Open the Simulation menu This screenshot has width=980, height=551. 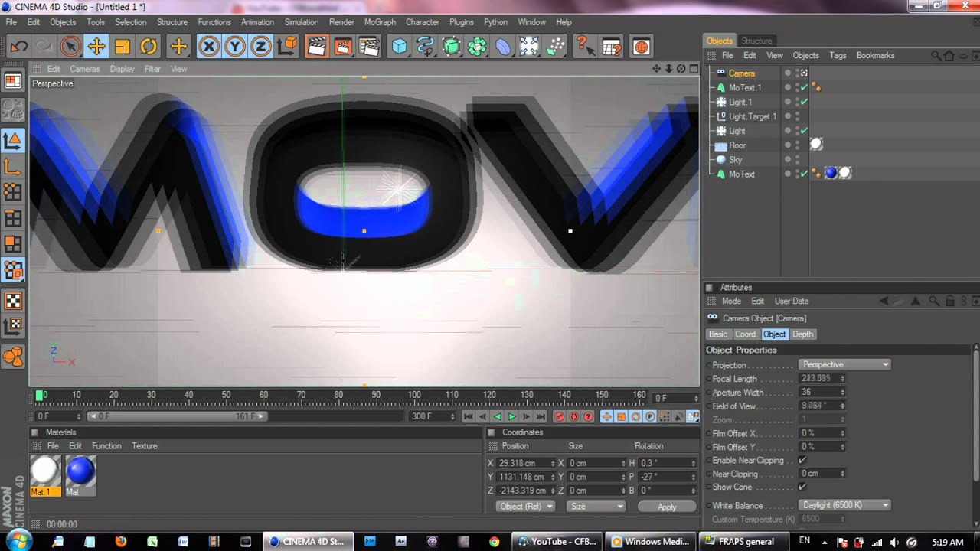302,22
